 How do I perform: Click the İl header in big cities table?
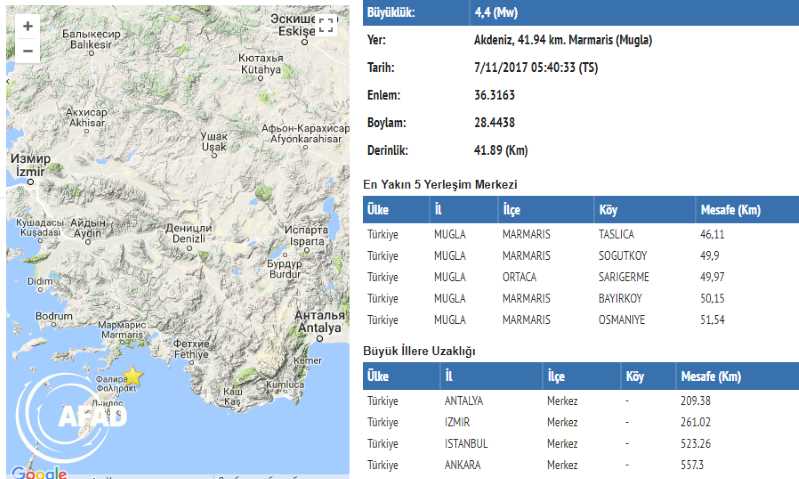pyautogui.click(x=449, y=377)
